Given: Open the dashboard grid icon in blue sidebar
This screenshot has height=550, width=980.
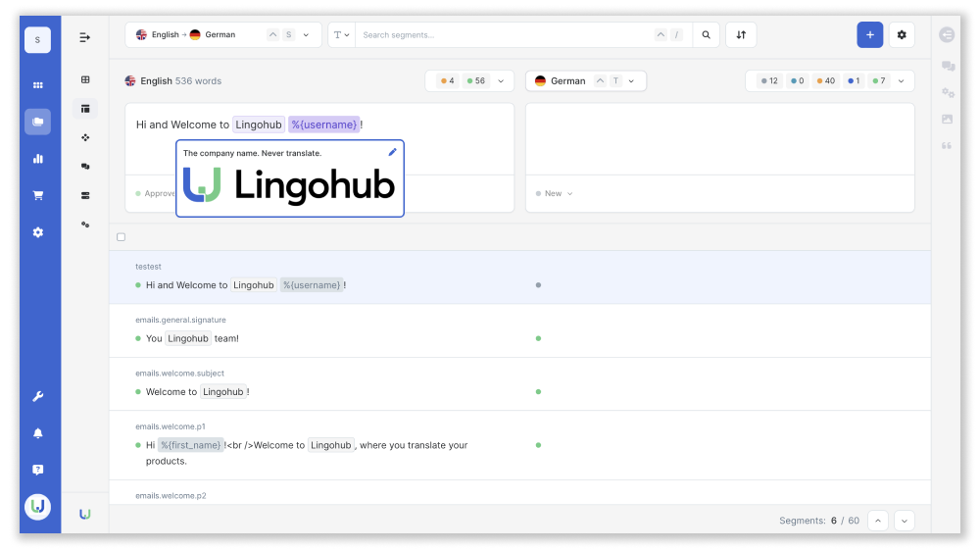Looking at the screenshot, I should (37, 85).
